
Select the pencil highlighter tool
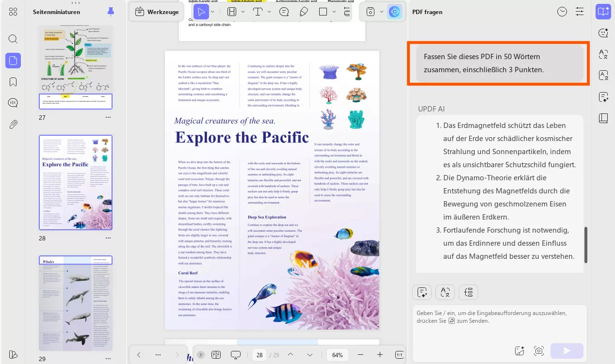[x=304, y=12]
